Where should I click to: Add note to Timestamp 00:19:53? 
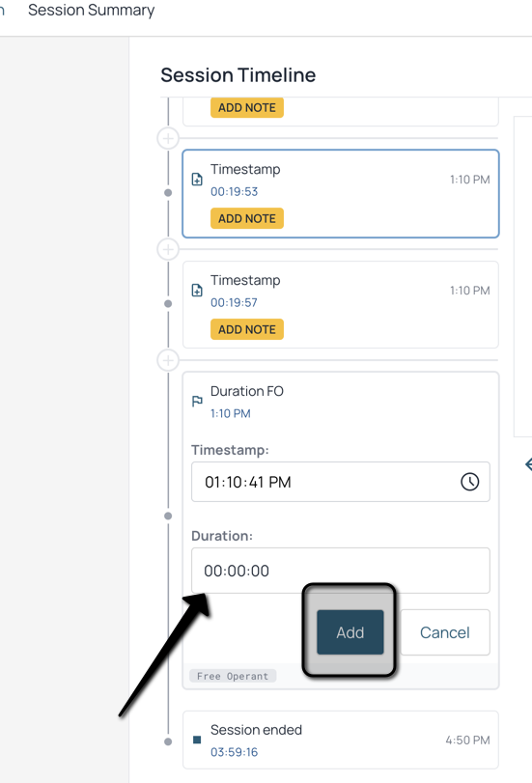point(247,218)
